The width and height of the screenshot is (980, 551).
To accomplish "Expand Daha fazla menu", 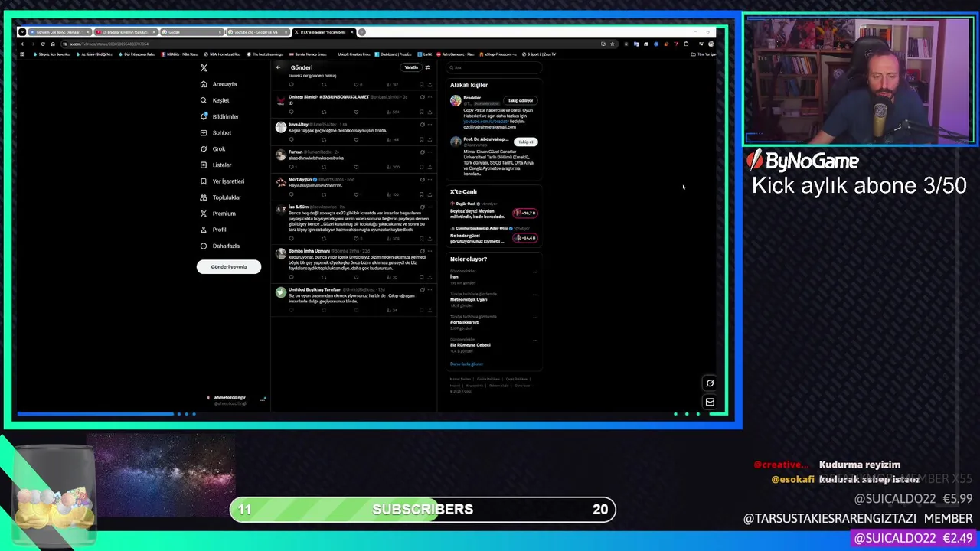I will 220,246.
